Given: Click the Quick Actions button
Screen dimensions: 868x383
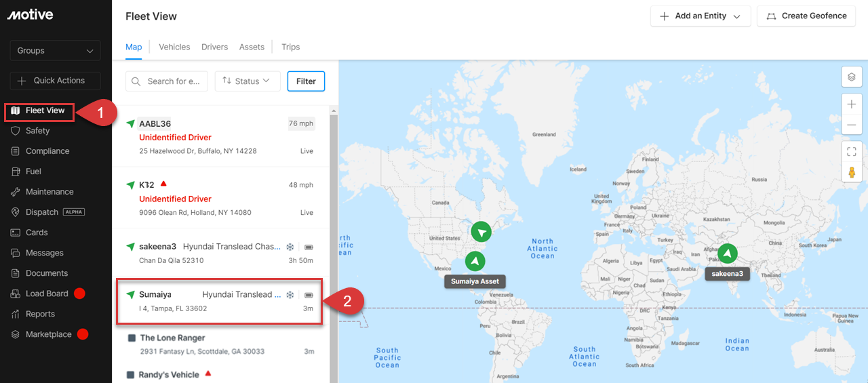Looking at the screenshot, I should click(x=55, y=81).
